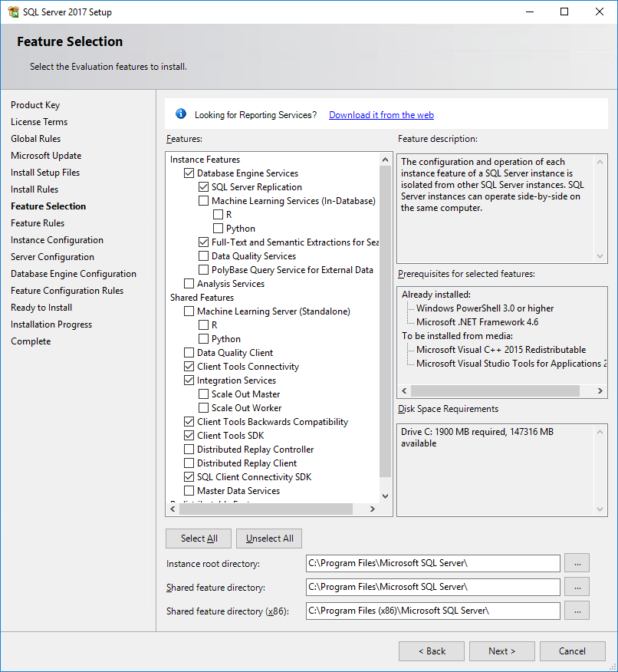Select Microsoft Update in sidebar
618x672 pixels.
46,156
